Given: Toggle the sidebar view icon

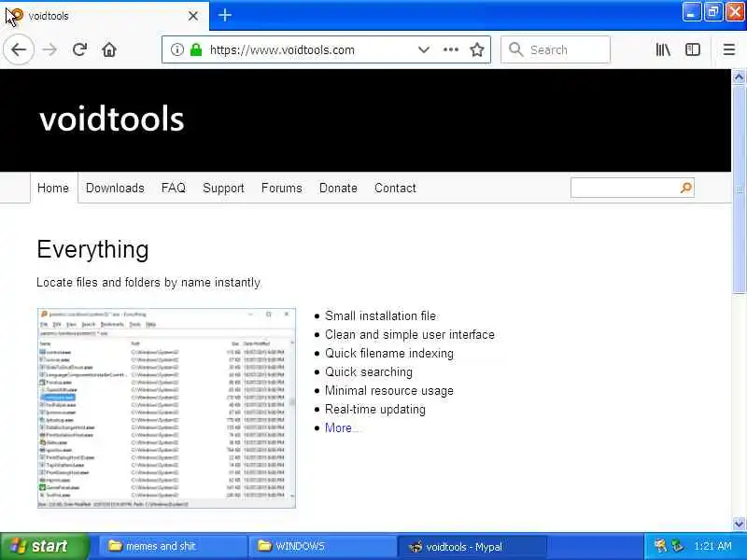Looking at the screenshot, I should tap(693, 49).
